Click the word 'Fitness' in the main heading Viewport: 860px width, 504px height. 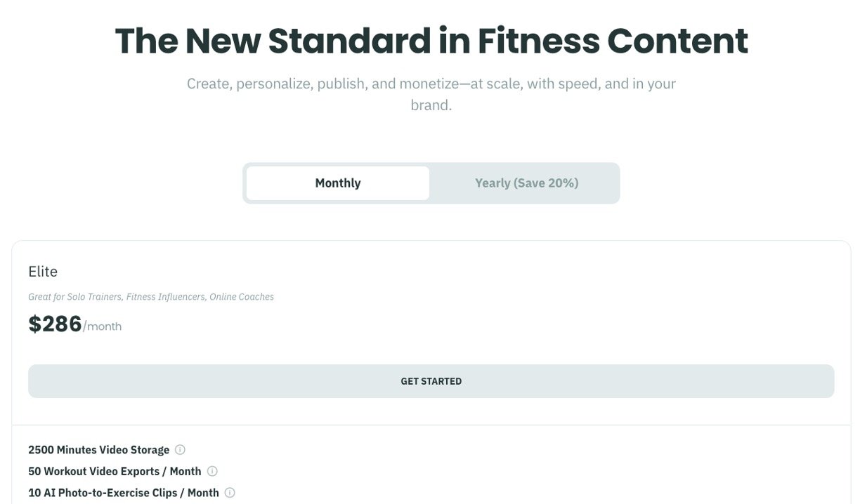coord(539,41)
